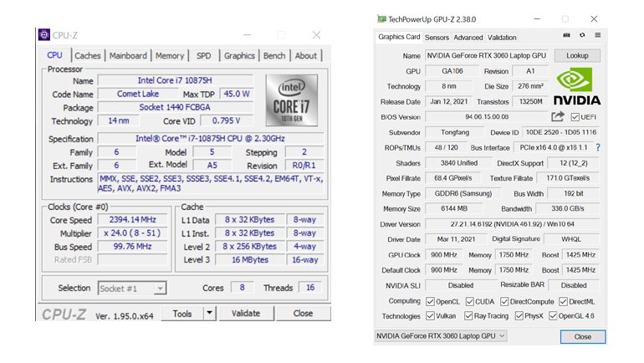644x363 pixels.
Task: Click the GPU Name field
Action: point(487,56)
